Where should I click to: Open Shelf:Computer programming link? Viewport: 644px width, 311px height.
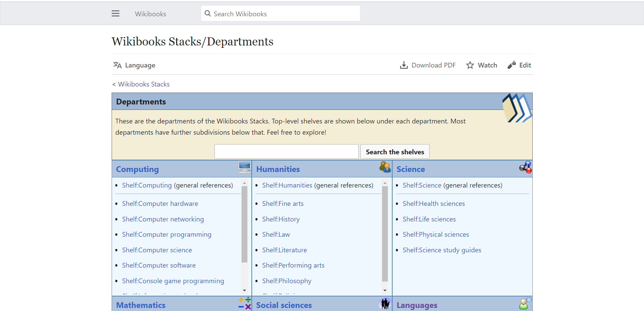(x=167, y=235)
